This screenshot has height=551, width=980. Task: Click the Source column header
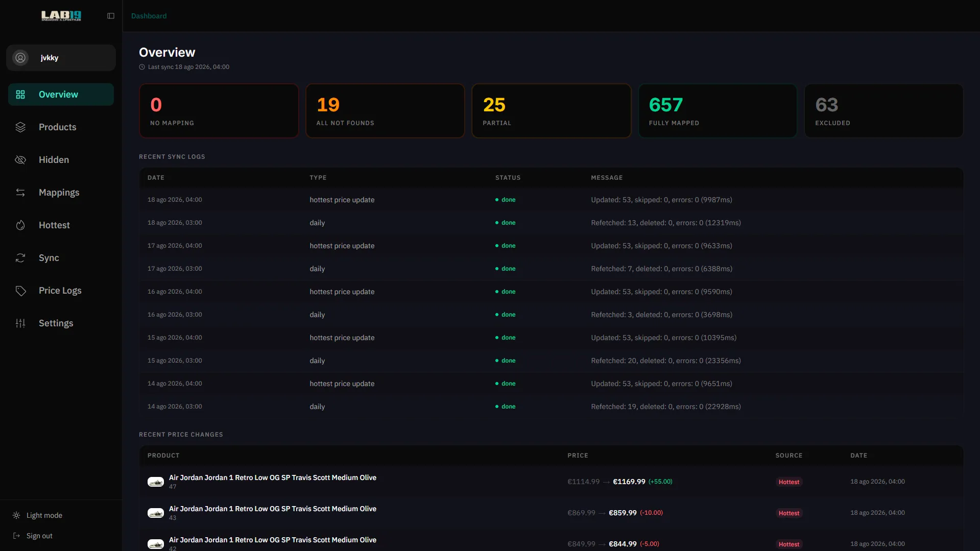coord(788,456)
